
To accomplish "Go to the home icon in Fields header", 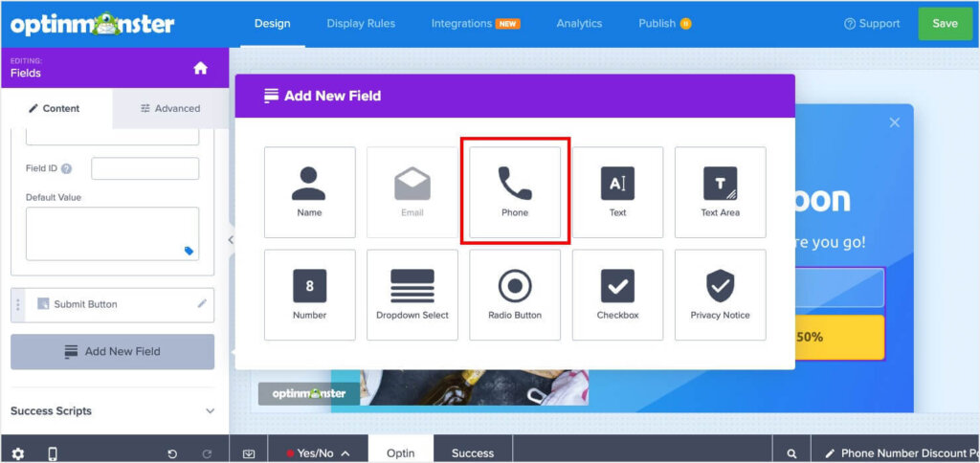I will pyautogui.click(x=200, y=68).
